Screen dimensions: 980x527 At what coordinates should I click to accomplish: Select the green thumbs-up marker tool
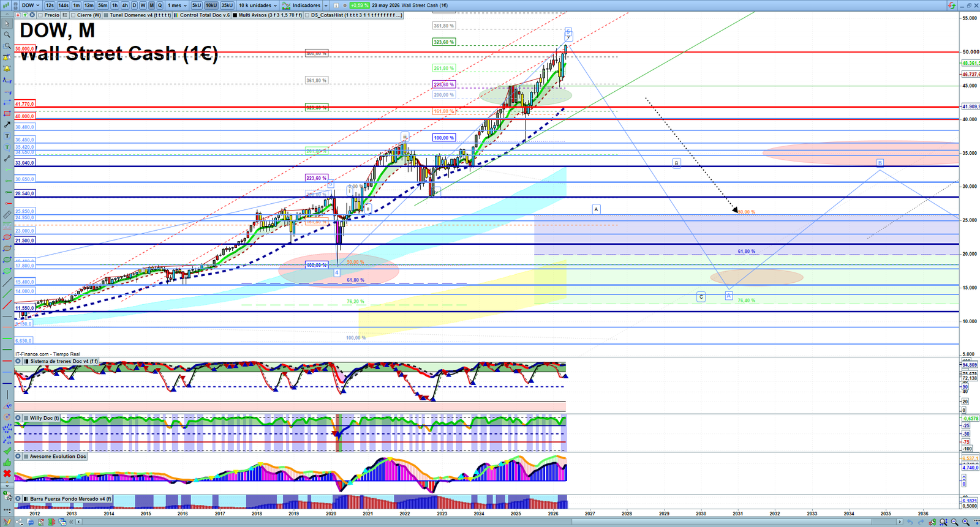pyautogui.click(x=7, y=462)
